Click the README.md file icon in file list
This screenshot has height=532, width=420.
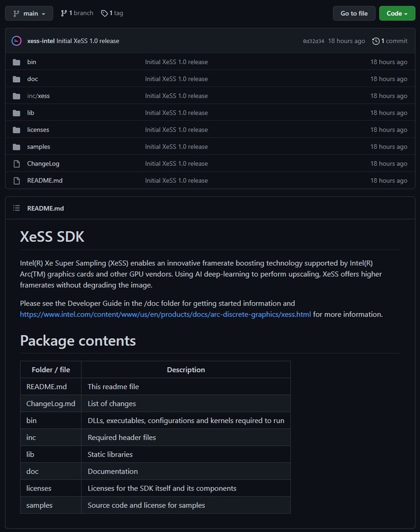[x=16, y=181]
